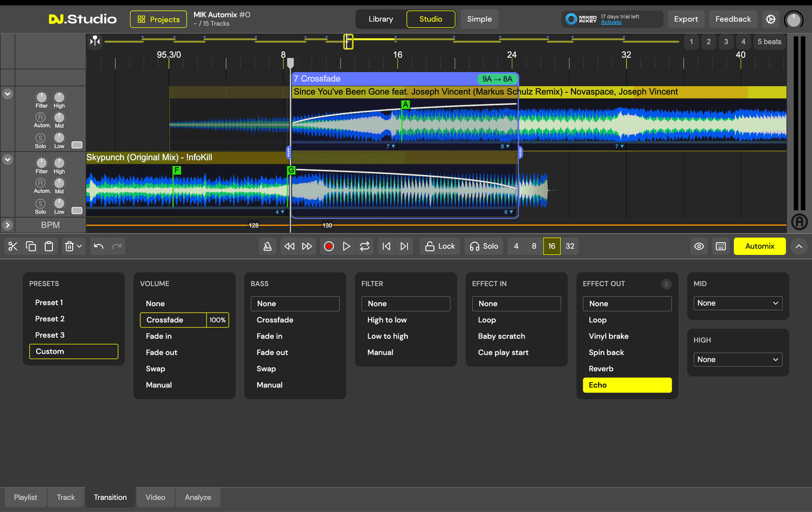Play the mix
Screen dimensions: 812x512
(x=346, y=246)
